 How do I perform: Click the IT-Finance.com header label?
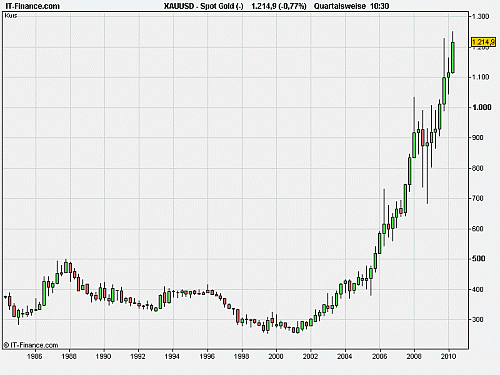click(33, 6)
